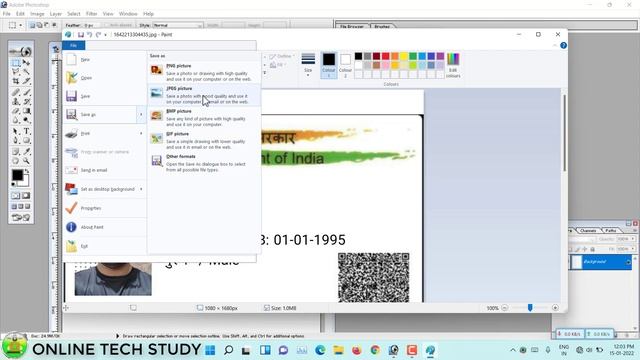Select the Eyedropper tool in Photoshop toolbox
640x360 pixels.
click(26, 151)
